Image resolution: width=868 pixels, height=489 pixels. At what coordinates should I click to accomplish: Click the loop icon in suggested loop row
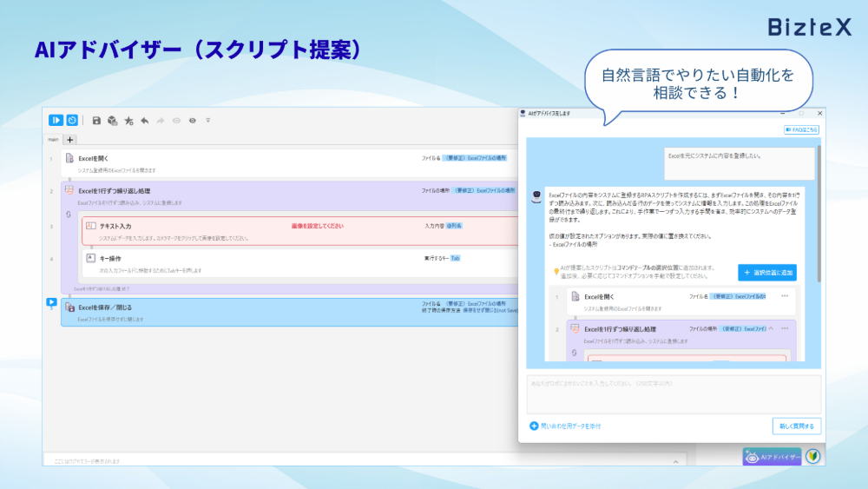coord(575,329)
